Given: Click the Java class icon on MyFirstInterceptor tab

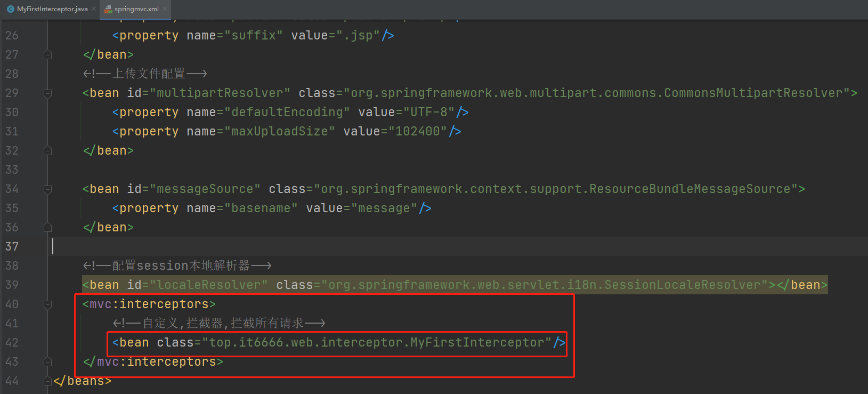Looking at the screenshot, I should (10, 9).
